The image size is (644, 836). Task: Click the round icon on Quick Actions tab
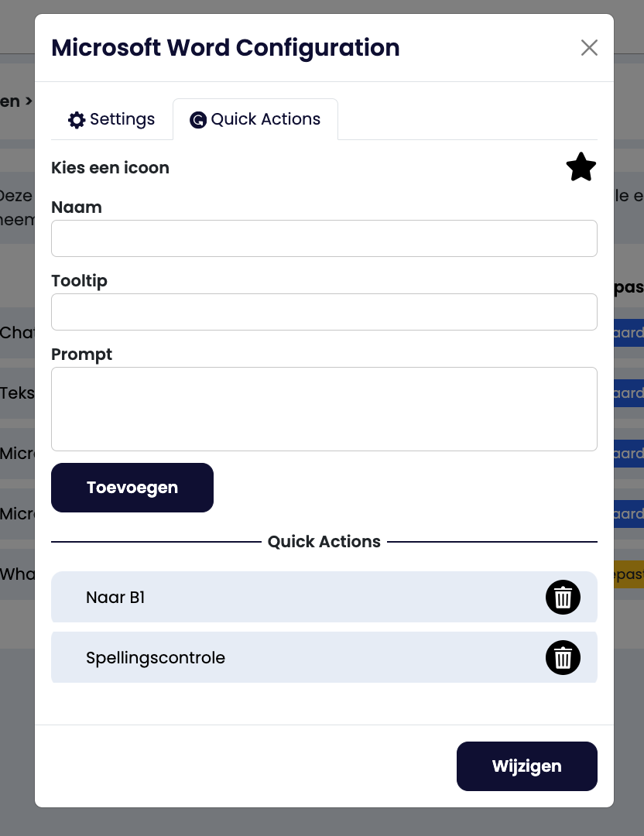(x=198, y=120)
